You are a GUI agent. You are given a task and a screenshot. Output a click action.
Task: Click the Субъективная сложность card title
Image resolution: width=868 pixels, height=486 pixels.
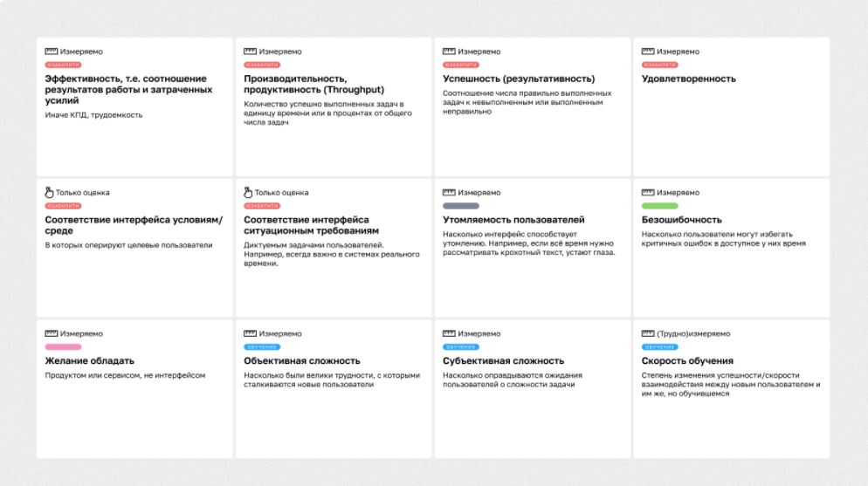coord(503,360)
